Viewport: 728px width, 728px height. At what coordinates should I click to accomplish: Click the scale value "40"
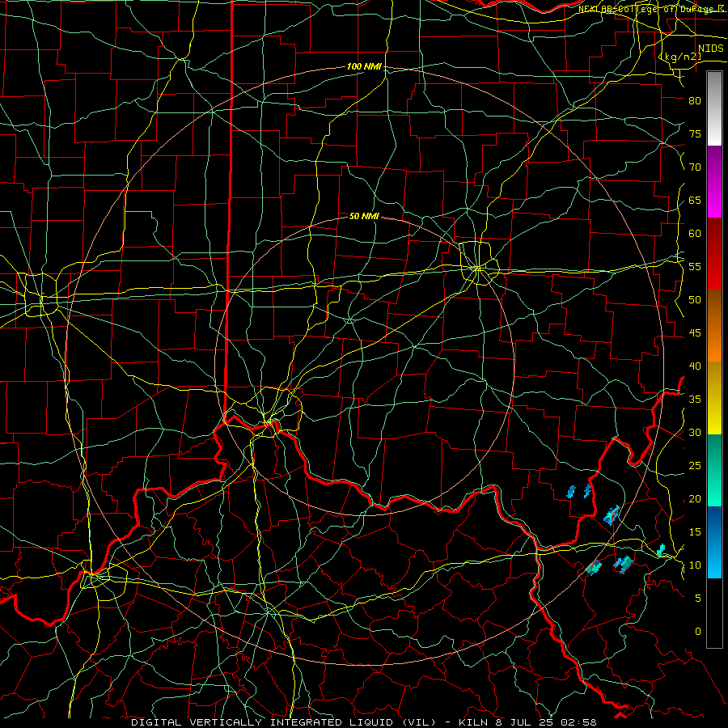(695, 366)
